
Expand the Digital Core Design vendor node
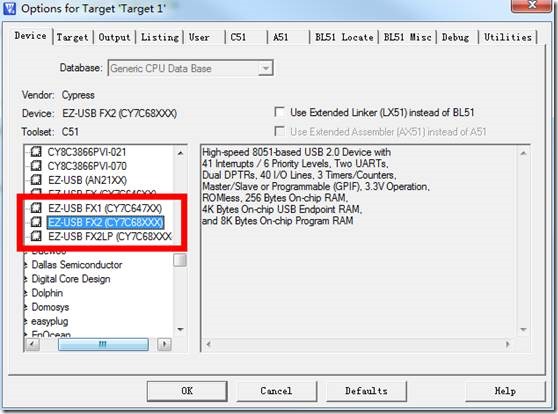(26, 279)
